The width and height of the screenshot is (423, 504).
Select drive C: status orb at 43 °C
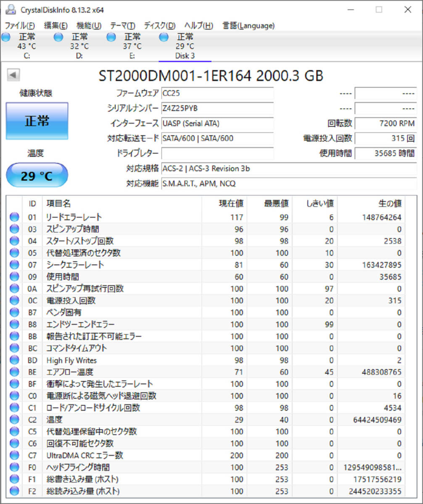6,37
